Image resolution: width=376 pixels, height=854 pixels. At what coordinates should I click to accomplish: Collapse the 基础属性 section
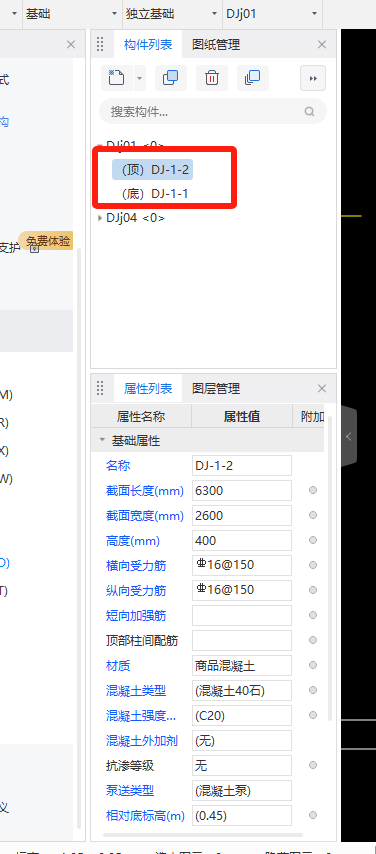pyautogui.click(x=101, y=441)
